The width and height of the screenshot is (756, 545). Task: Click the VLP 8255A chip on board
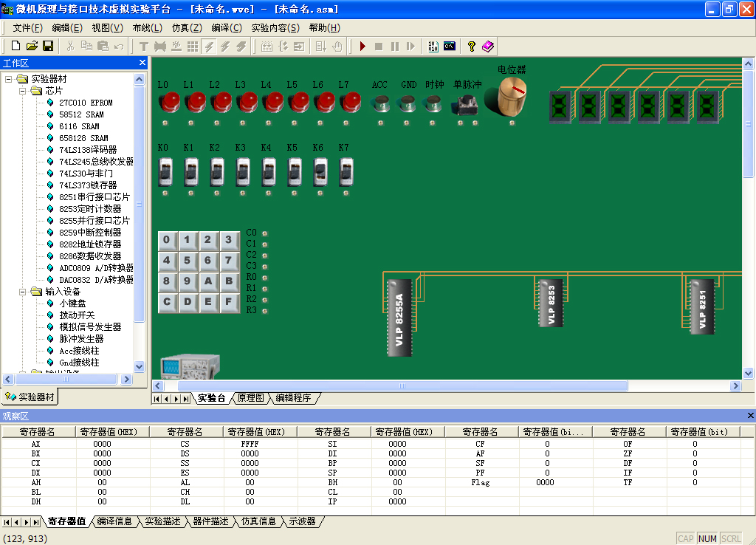(x=399, y=318)
